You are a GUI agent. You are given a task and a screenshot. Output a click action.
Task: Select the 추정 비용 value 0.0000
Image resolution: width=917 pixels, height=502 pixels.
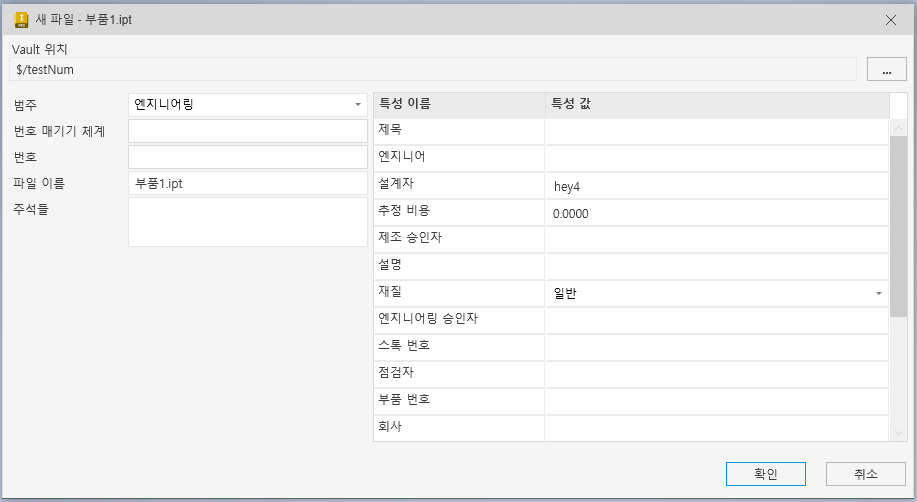(716, 212)
